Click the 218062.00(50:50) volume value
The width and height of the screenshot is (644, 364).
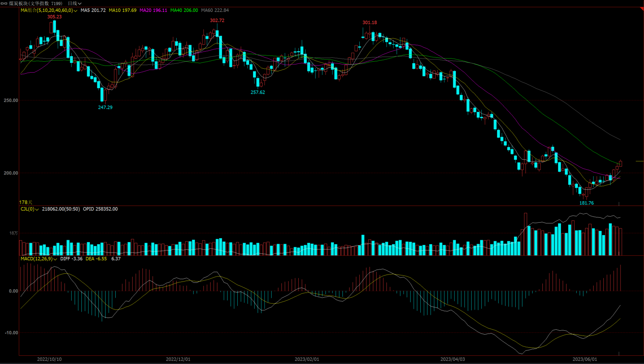[x=61, y=209]
